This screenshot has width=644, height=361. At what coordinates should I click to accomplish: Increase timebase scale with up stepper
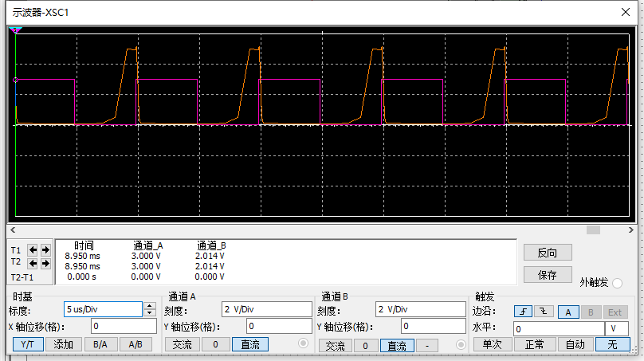pyautogui.click(x=150, y=305)
